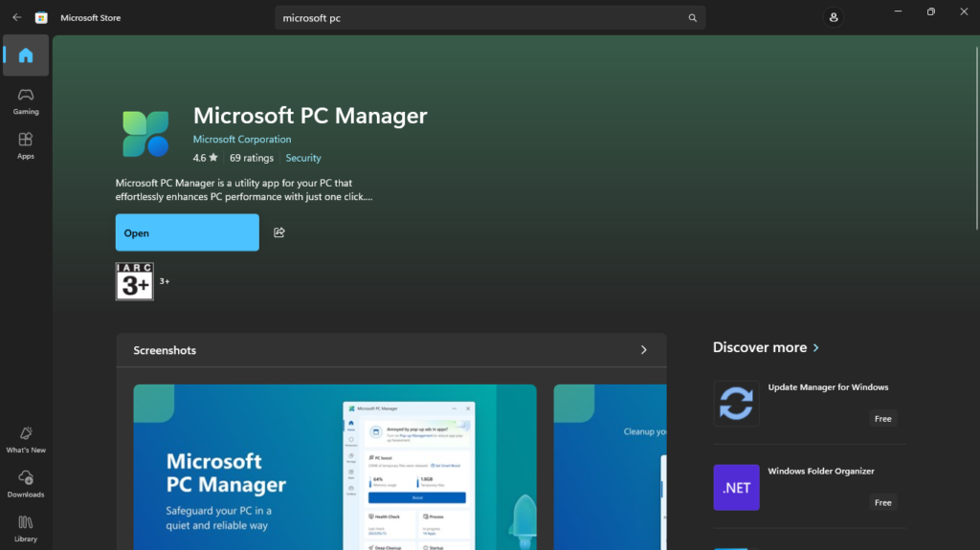Expand Discover more with its chevron

coord(815,347)
